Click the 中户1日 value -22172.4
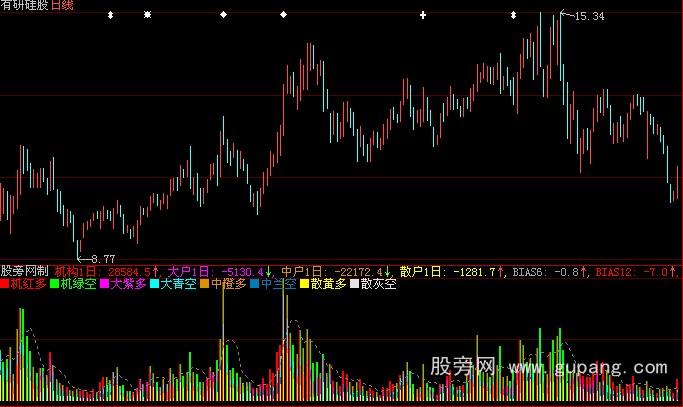 358,272
